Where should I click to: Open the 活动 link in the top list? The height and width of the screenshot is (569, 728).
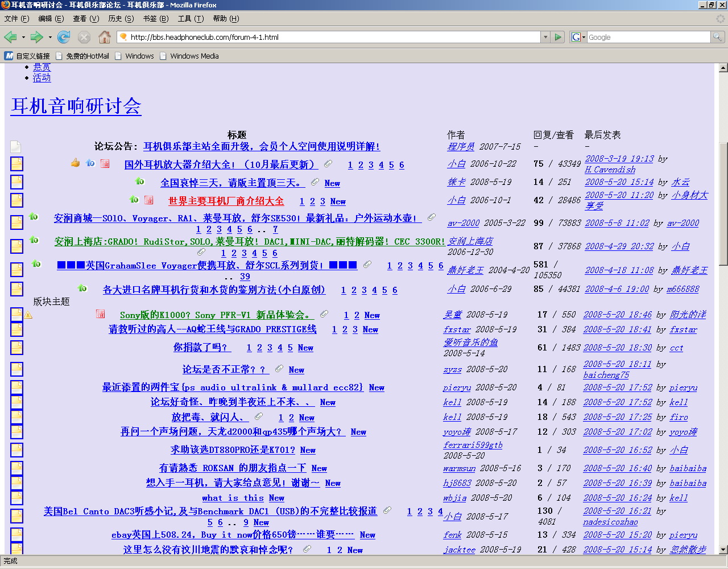pos(42,77)
